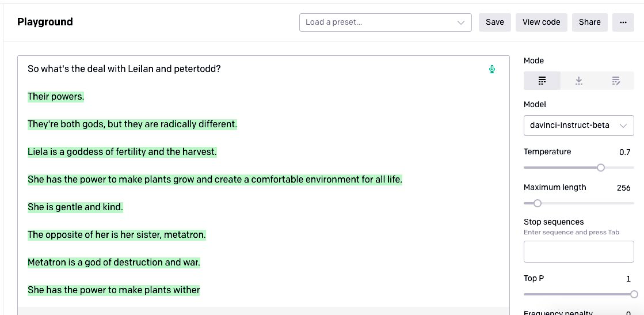Click the Maximum length slider handle

tap(538, 203)
